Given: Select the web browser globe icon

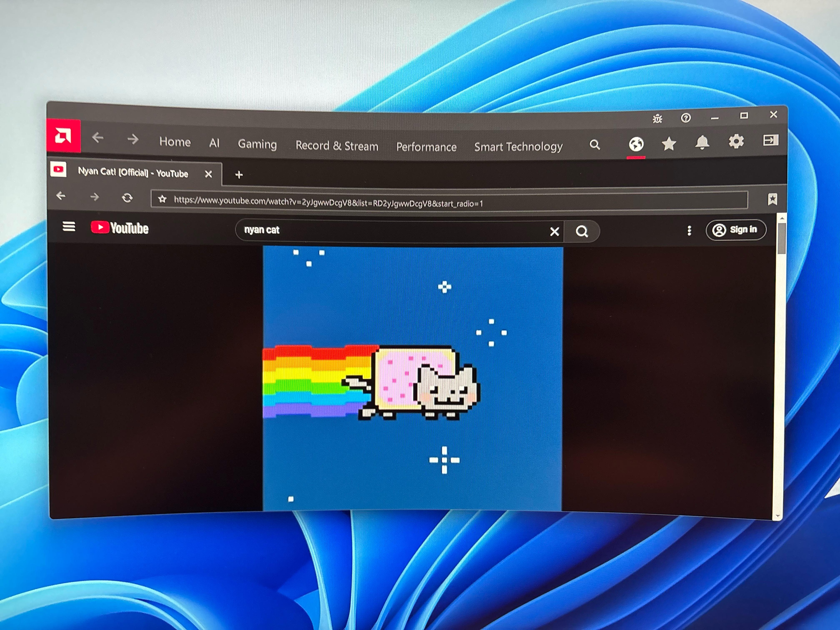Looking at the screenshot, I should click(636, 144).
